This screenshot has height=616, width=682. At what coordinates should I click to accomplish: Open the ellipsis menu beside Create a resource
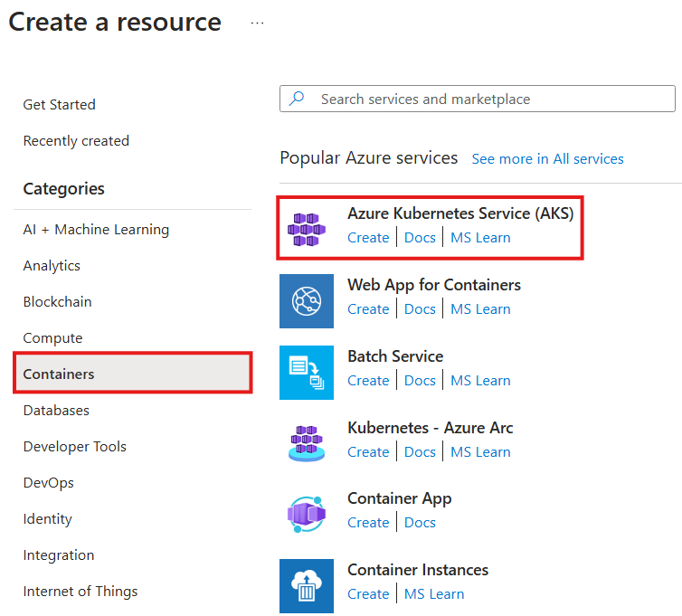pos(258,24)
